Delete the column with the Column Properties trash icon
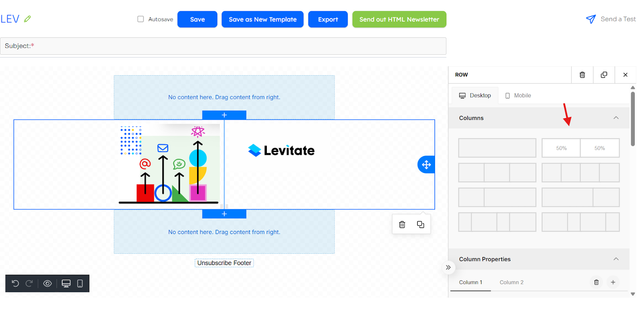The width and height of the screenshot is (644, 329). click(x=597, y=282)
